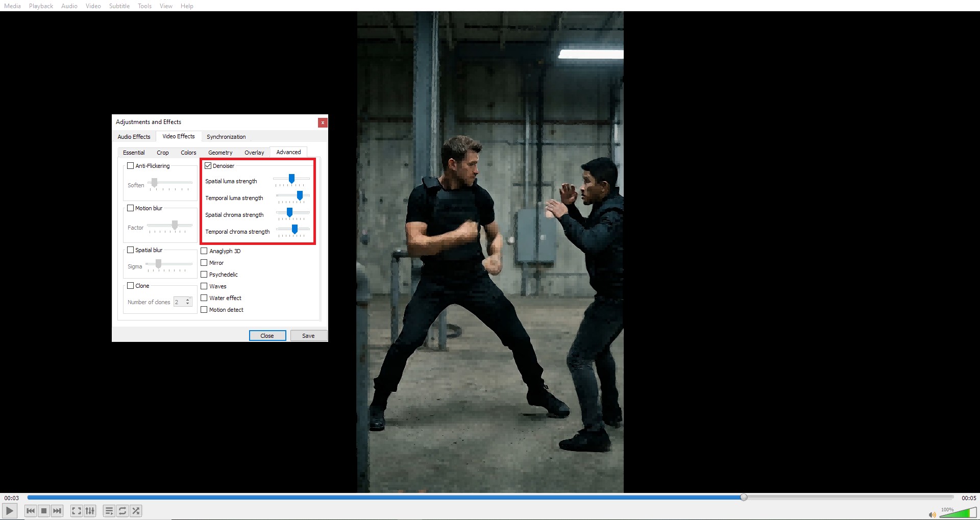Adjust the volume level bar
This screenshot has height=520, width=980.
tap(958, 512)
